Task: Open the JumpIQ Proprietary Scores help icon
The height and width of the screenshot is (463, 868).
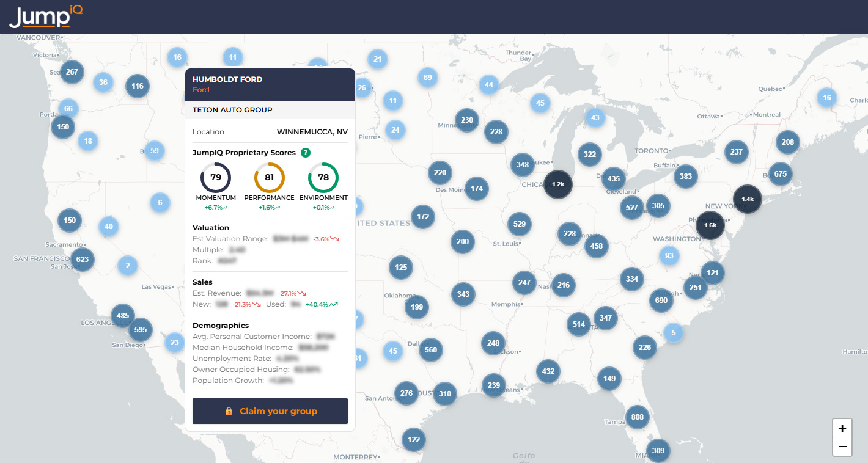Action: pyautogui.click(x=306, y=153)
